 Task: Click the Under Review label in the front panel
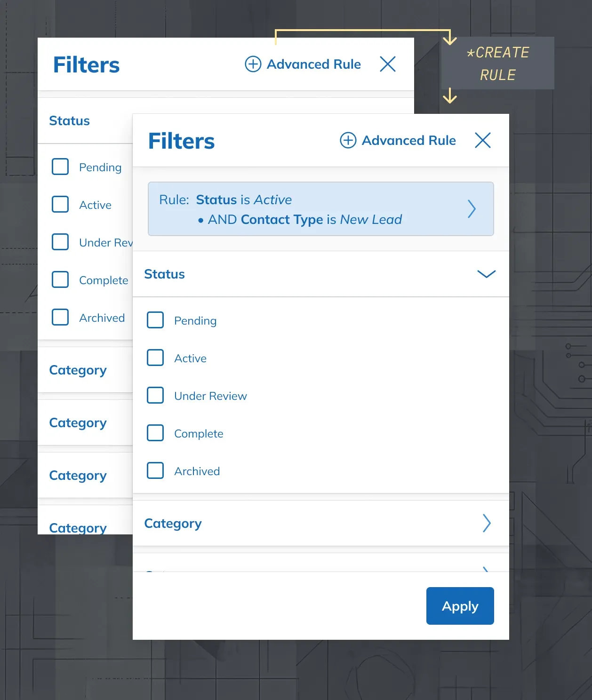point(210,396)
